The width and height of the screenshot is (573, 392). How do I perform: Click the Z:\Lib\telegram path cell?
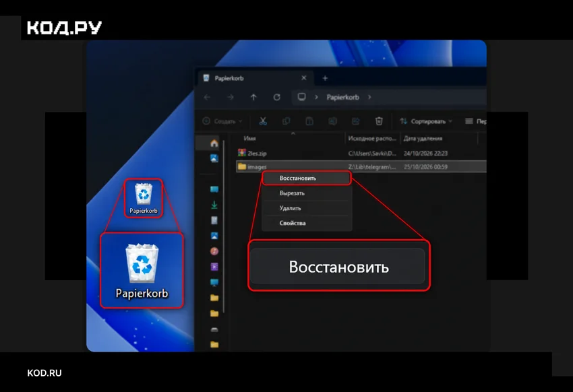pos(372,167)
